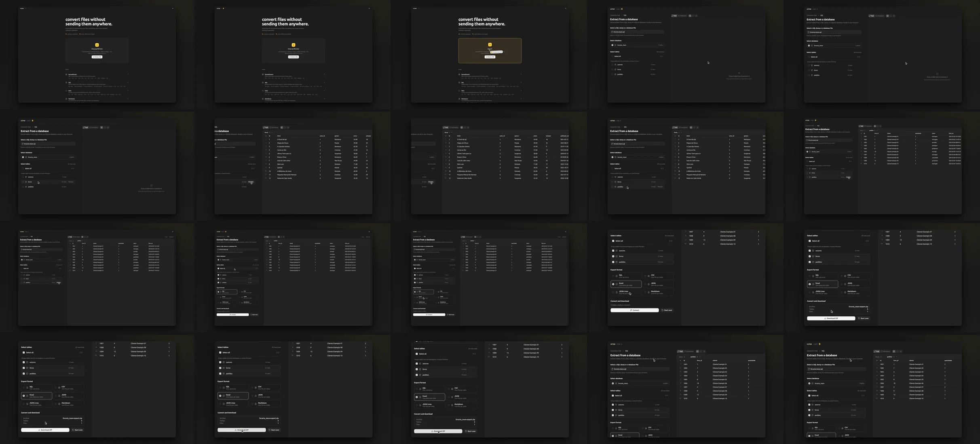Click SQL tool icon in top-left frame

click(66, 82)
